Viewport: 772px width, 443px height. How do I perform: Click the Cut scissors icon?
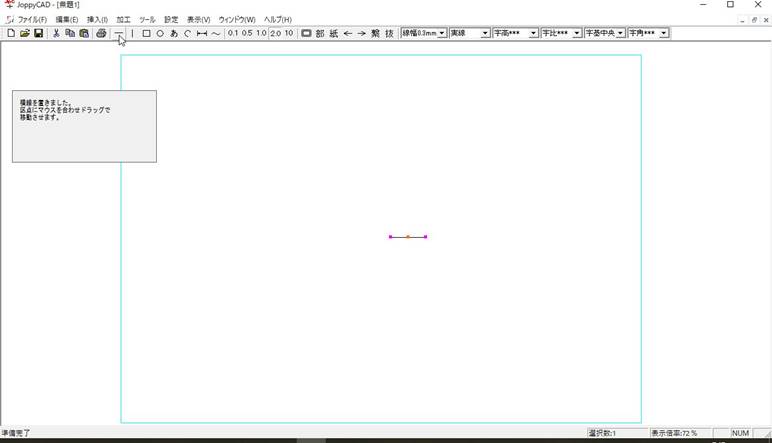pyautogui.click(x=56, y=33)
